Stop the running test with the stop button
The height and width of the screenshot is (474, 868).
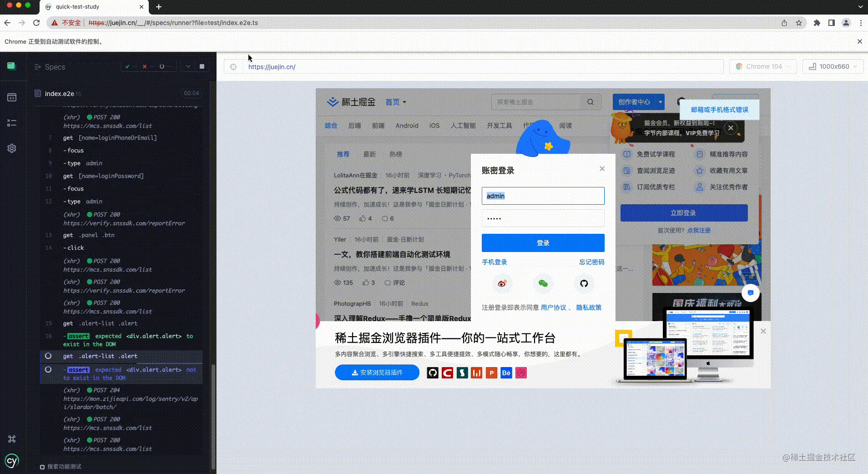click(x=202, y=66)
